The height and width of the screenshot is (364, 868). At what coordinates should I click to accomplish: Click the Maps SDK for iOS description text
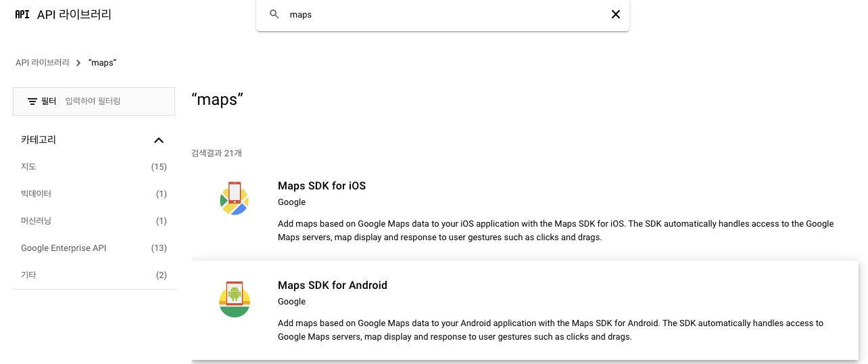(x=556, y=231)
